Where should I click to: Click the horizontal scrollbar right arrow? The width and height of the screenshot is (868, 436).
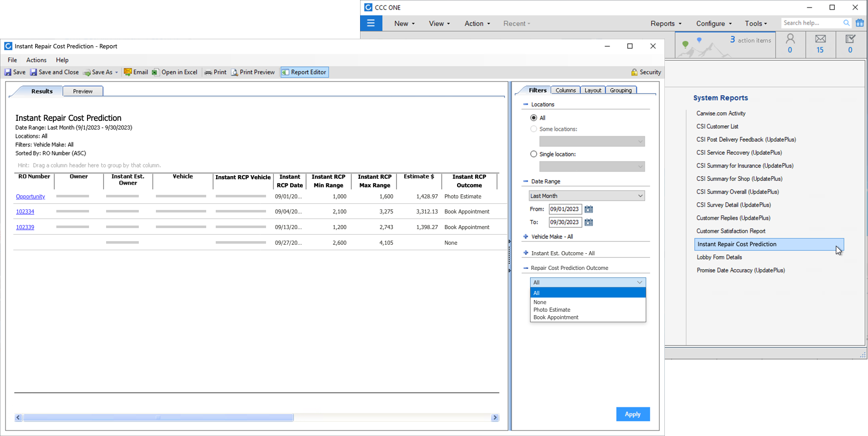495,418
